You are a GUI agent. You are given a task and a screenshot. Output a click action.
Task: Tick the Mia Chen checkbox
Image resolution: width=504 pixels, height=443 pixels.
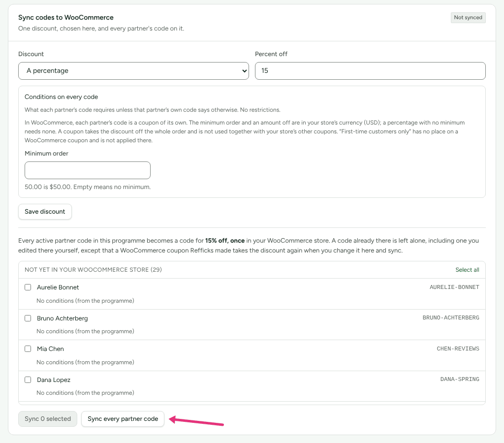click(28, 348)
